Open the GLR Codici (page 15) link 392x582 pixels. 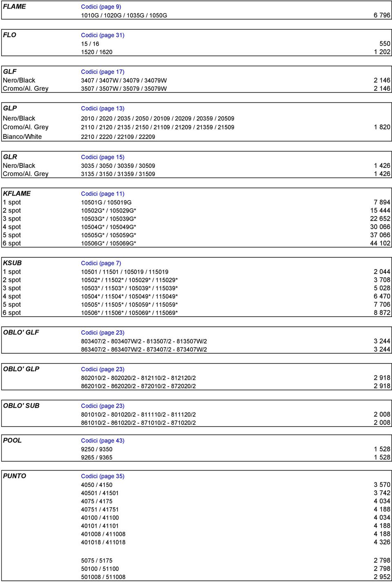click(x=102, y=157)
